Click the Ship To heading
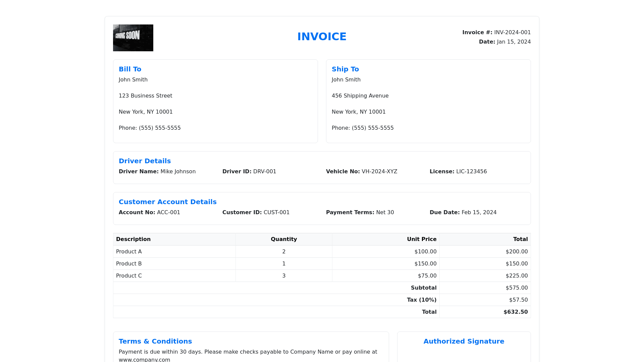This screenshot has width=644, height=362. click(345, 69)
